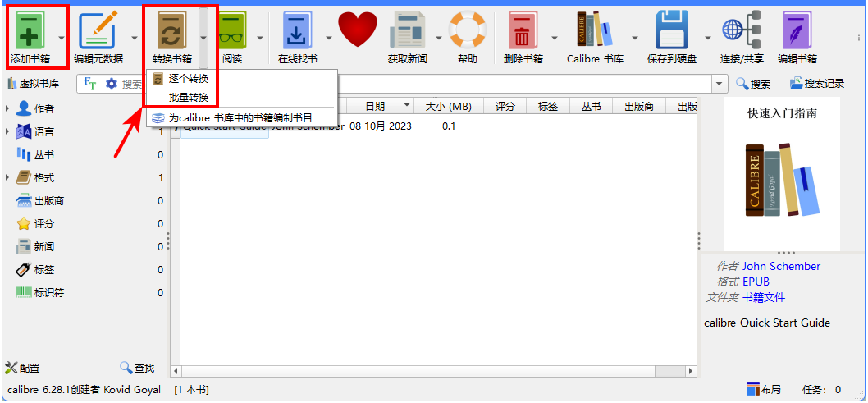Open the Read (阅读) glasses icon
Viewport: 868px width, 403px height.
coord(232,30)
